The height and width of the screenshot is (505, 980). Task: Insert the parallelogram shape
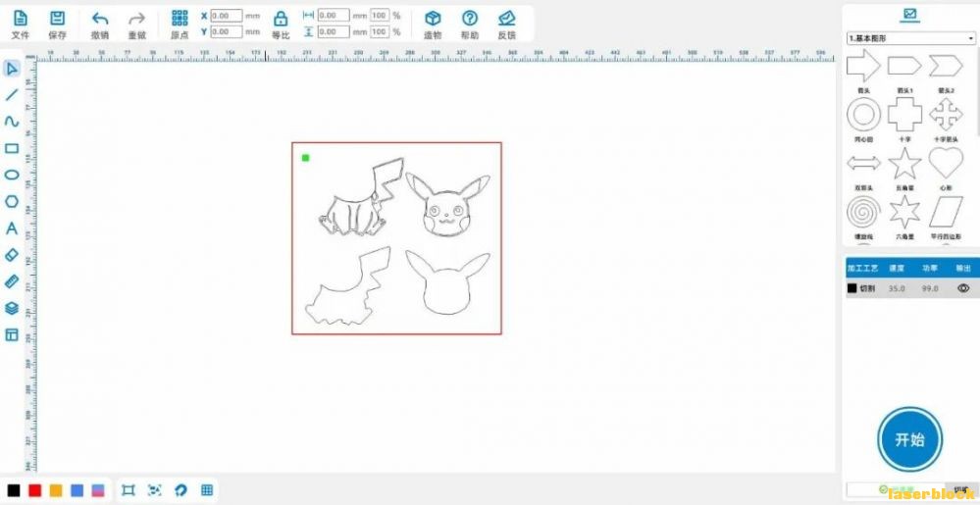(946, 212)
